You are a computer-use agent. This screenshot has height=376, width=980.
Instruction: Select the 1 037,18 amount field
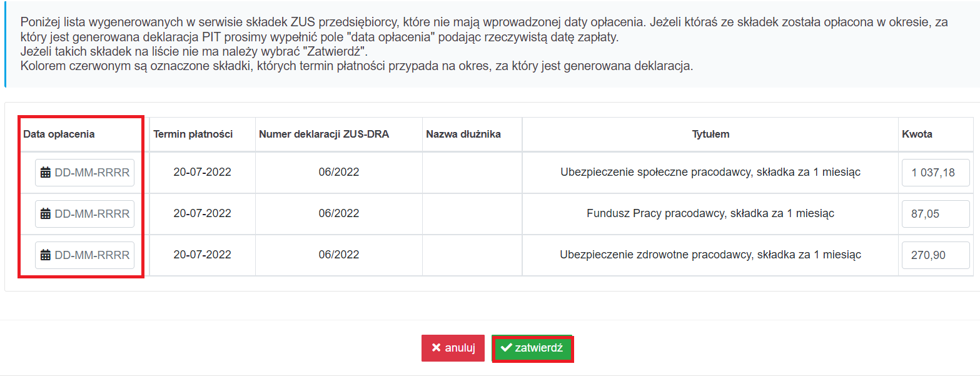[x=936, y=173]
